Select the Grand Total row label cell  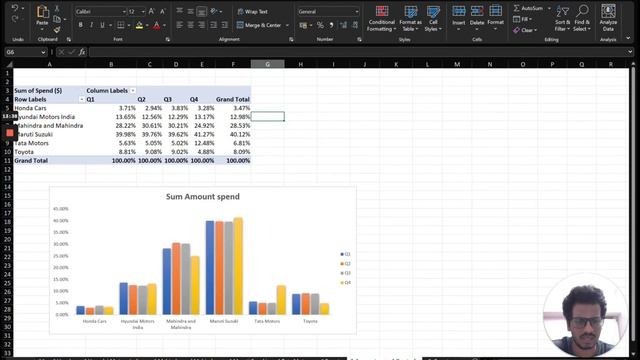50,161
